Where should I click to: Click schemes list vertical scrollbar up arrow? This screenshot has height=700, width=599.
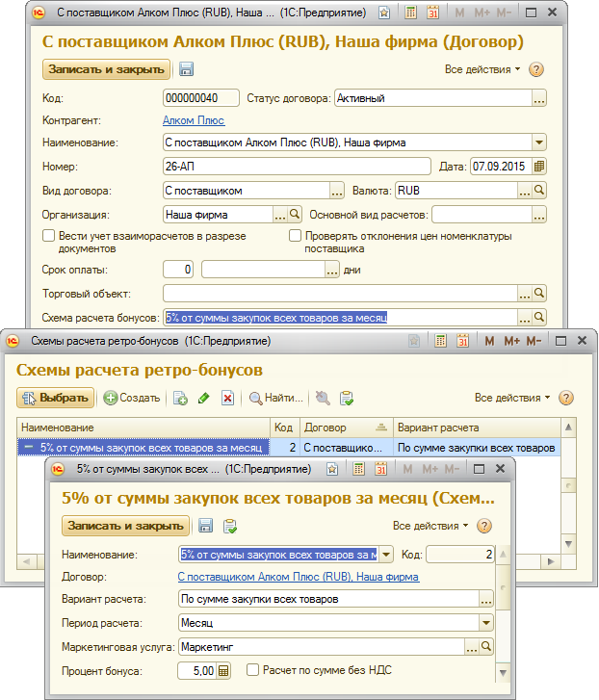pos(568,428)
